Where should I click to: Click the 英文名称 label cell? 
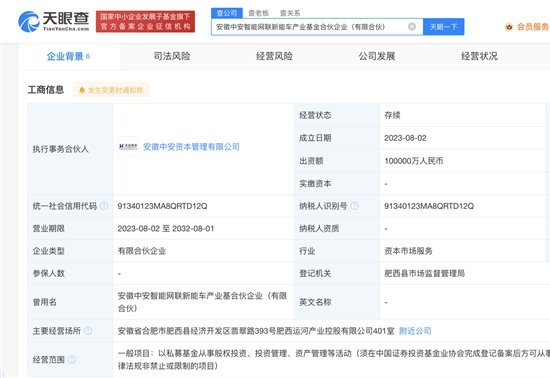[337, 302]
